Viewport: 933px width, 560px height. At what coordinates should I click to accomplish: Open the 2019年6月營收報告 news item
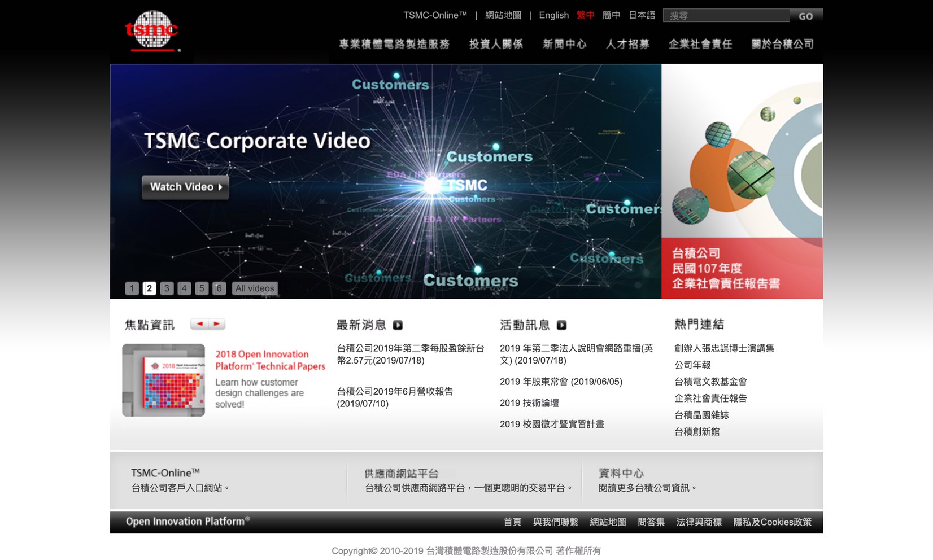(395, 397)
